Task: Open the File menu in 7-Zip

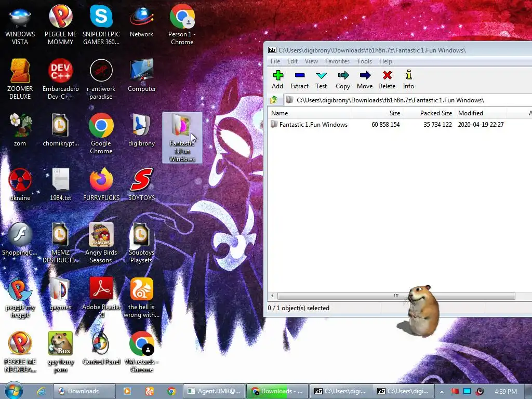Action: 275,61
